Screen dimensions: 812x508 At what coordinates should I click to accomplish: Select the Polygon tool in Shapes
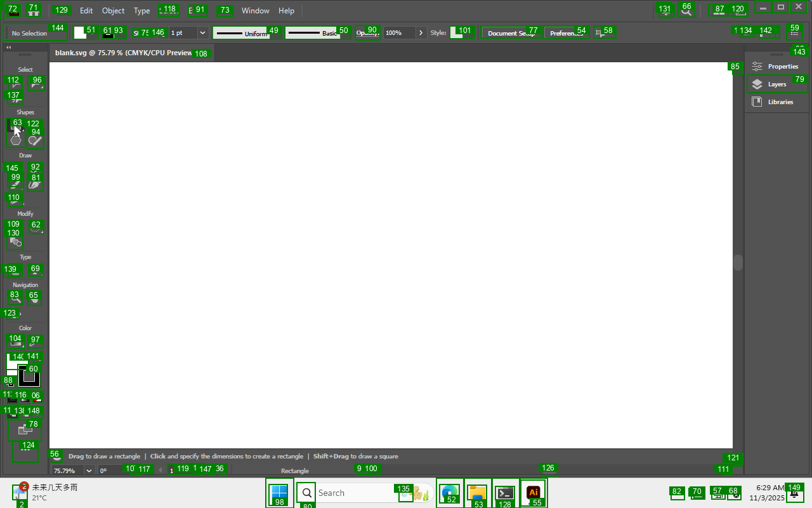tap(15, 140)
